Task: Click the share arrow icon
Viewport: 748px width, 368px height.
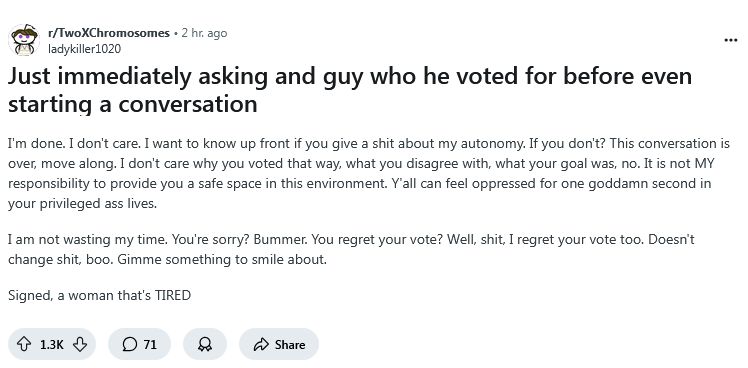Action: pos(261,344)
